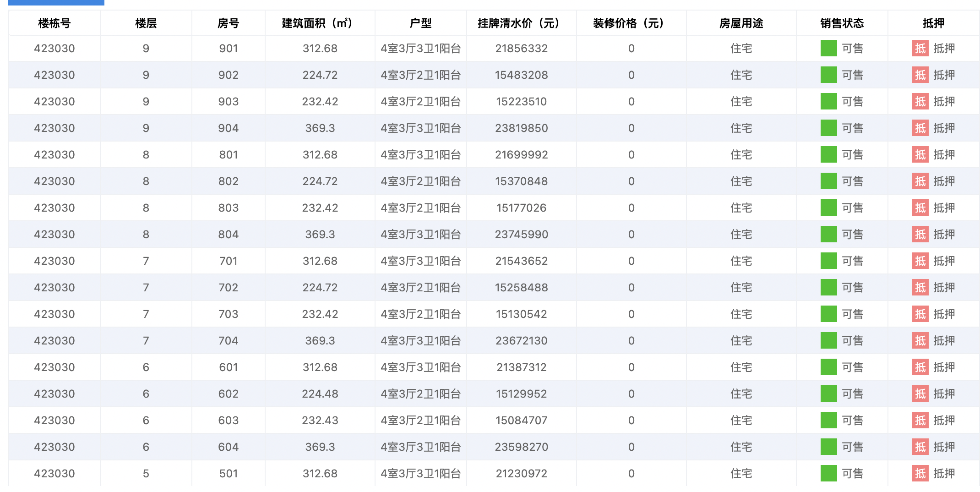Screen dimensions: 980x492
Task: Click the red 抵 mortgage badge for room 901
Action: coord(920,49)
